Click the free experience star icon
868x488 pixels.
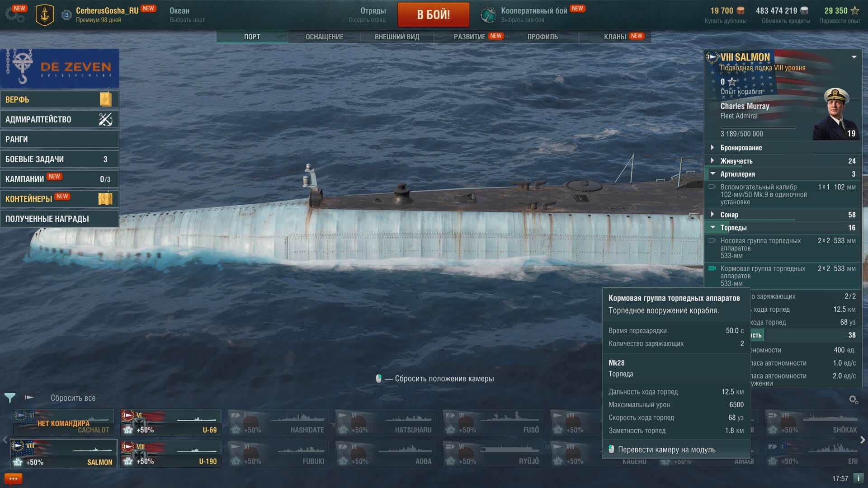pos(854,10)
